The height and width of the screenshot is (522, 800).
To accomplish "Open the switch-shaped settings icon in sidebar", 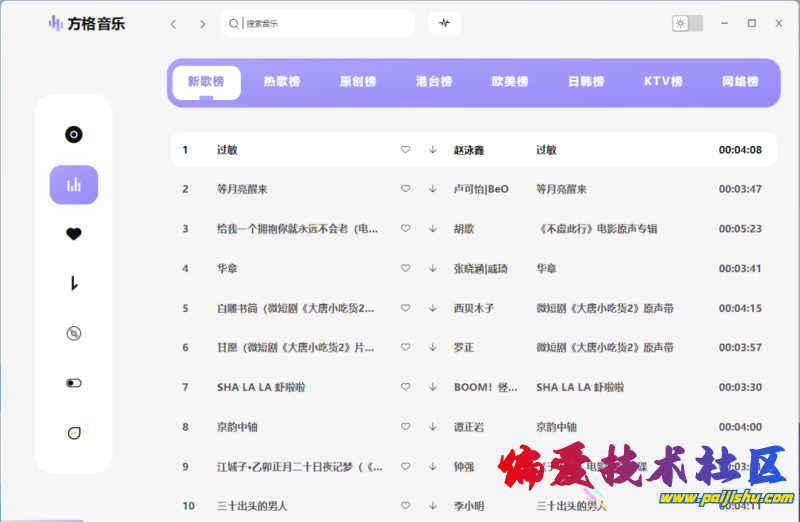I will 73,383.
